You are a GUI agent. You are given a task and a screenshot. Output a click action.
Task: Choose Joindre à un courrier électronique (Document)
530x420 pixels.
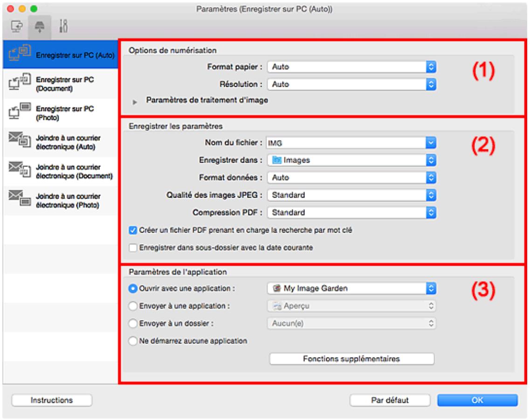[x=61, y=172]
